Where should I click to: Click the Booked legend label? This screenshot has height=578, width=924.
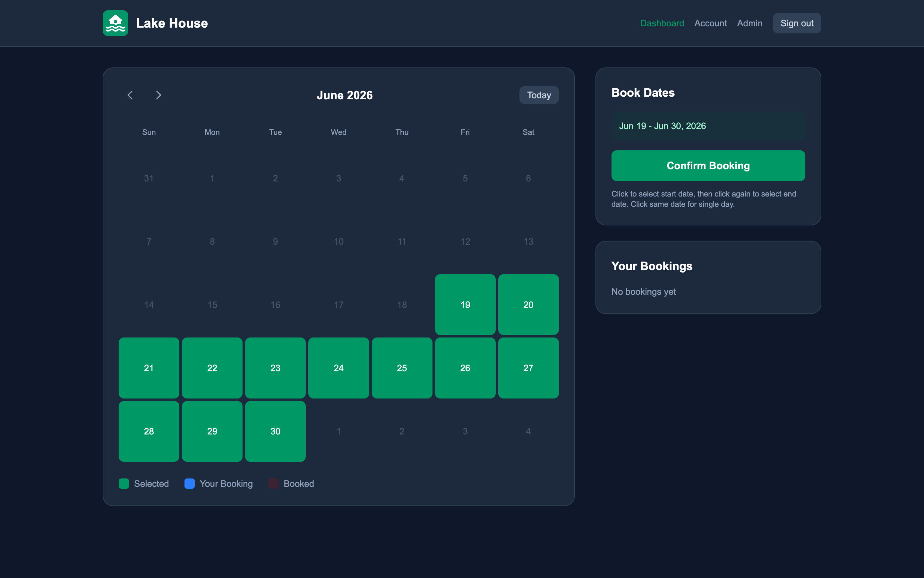(299, 484)
